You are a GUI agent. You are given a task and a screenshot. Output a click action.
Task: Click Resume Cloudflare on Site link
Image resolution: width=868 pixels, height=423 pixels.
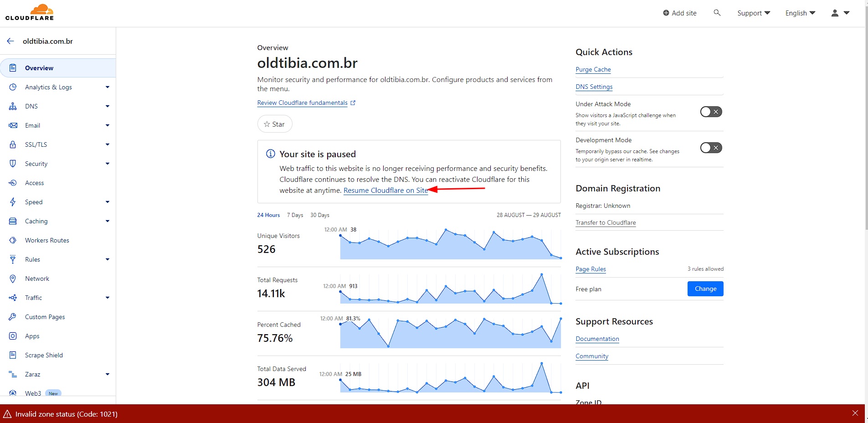[x=385, y=191]
